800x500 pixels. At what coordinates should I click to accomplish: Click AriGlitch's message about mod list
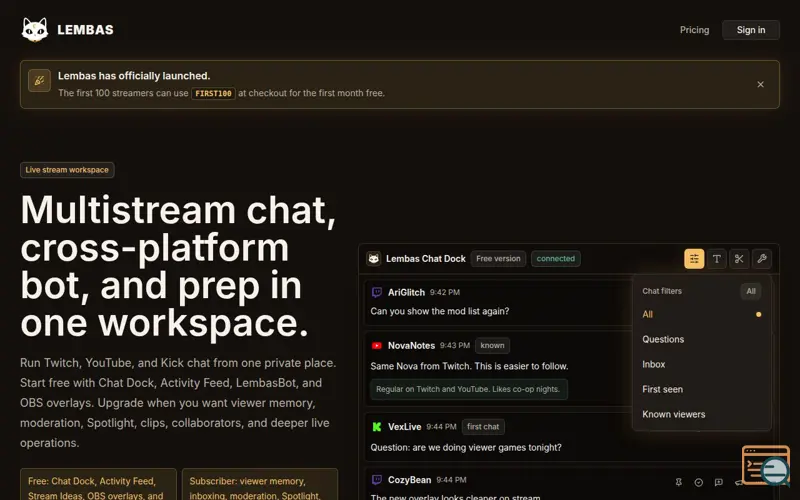pyautogui.click(x=439, y=311)
